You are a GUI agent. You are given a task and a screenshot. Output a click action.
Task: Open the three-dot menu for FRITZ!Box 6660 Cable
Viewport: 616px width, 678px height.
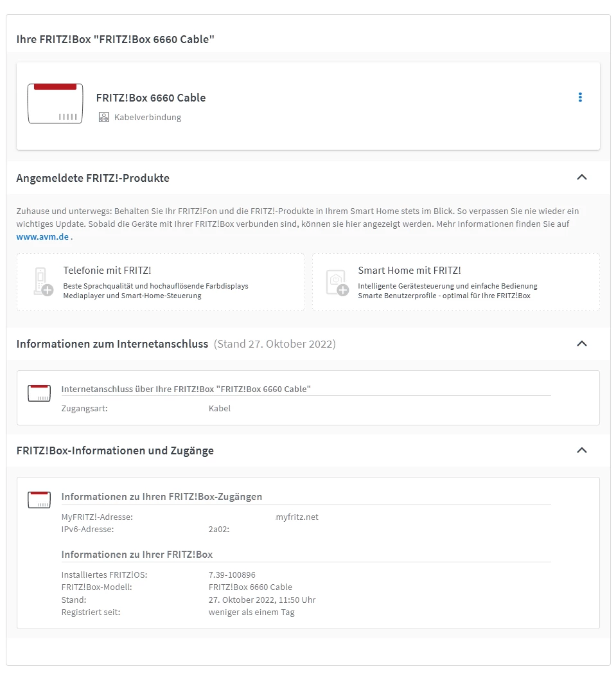tap(580, 97)
